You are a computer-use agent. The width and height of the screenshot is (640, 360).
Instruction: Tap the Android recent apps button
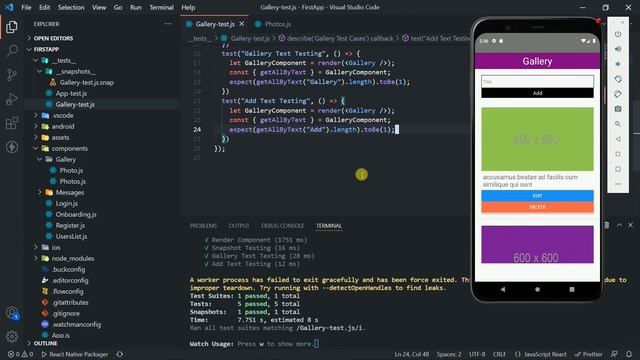click(x=572, y=289)
